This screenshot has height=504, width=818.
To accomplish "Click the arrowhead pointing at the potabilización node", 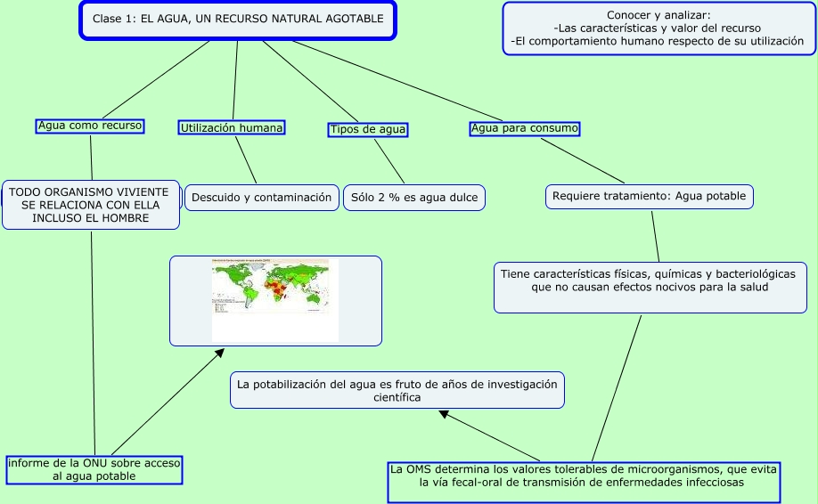I will 445,415.
